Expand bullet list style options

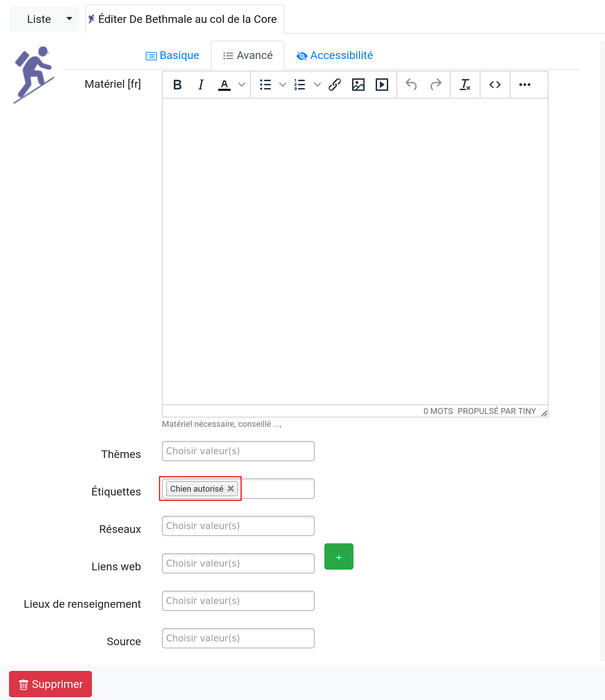(x=283, y=85)
